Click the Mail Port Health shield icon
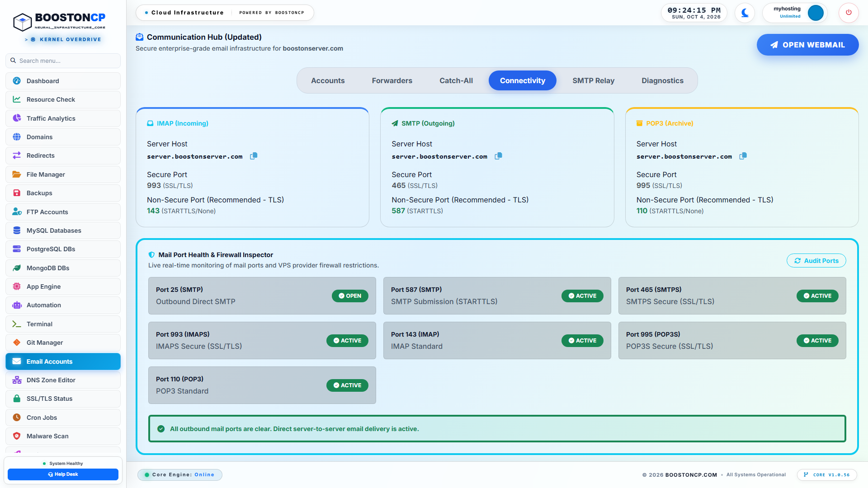Screen dimensions: 868x488 click(x=151, y=255)
